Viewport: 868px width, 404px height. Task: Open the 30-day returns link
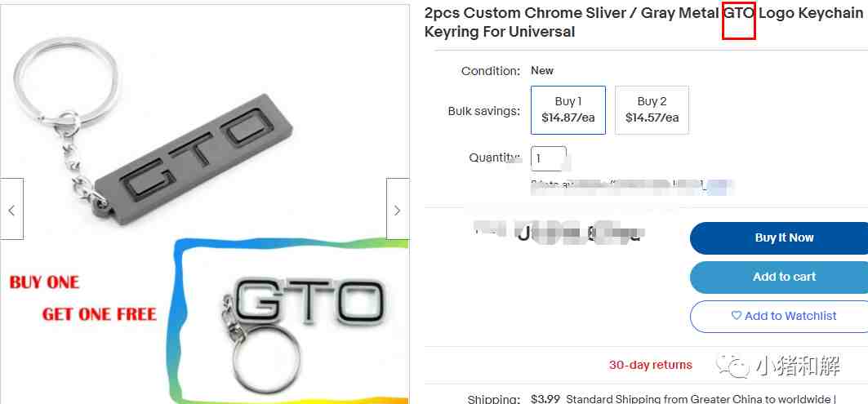click(x=650, y=365)
